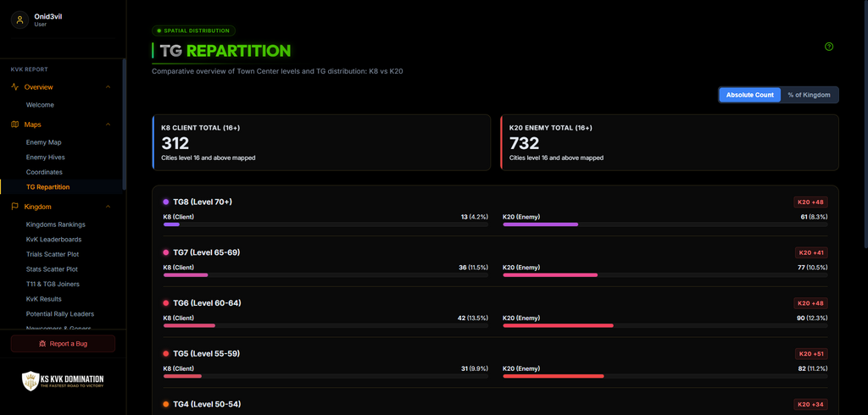The image size is (868, 415).
Task: Click the bug icon on Report a Bug
Action: (x=42, y=344)
